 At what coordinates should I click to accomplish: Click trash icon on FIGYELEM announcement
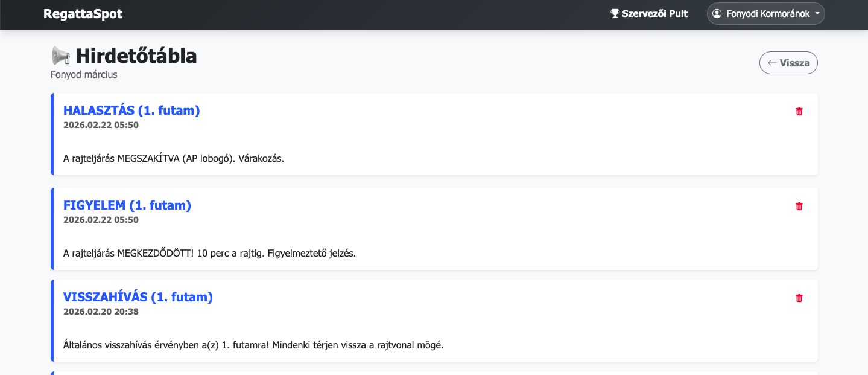pyautogui.click(x=799, y=207)
